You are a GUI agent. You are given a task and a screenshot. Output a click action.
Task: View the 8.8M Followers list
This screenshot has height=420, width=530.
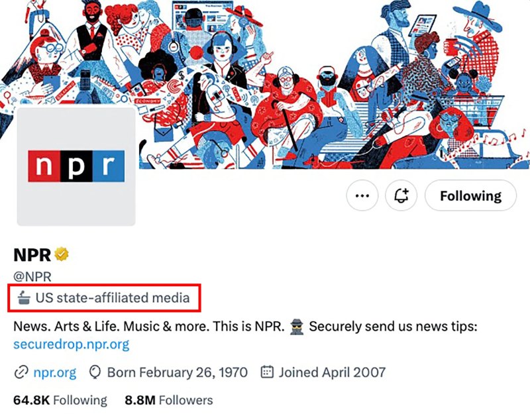169,400
